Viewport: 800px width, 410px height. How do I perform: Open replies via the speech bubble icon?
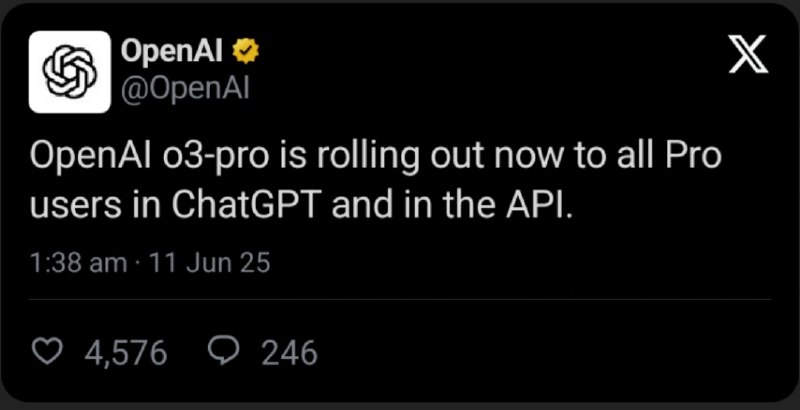tap(223, 352)
